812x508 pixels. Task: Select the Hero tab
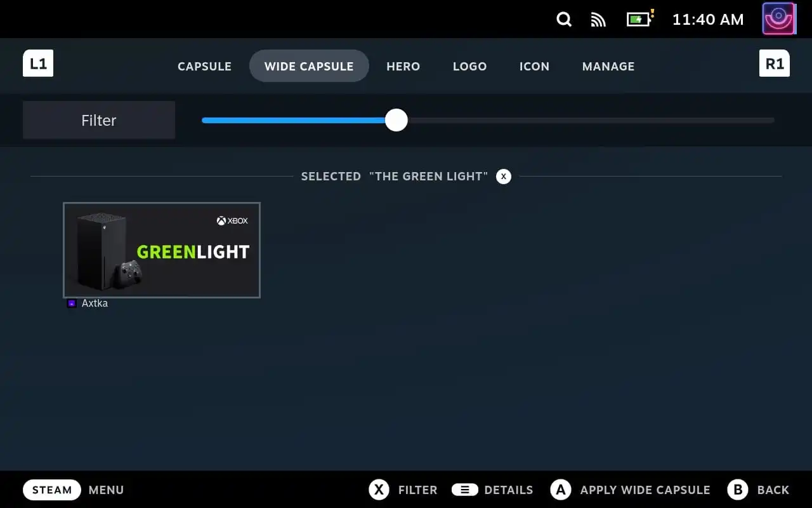403,66
